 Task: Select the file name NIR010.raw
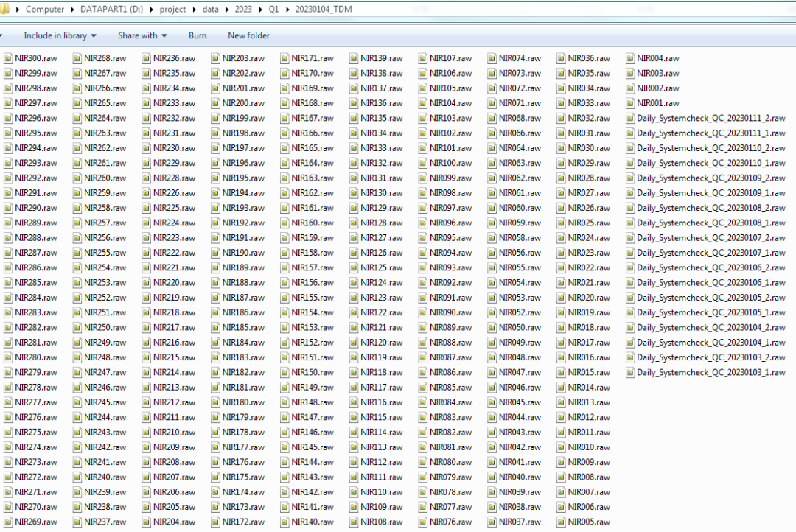(x=589, y=447)
